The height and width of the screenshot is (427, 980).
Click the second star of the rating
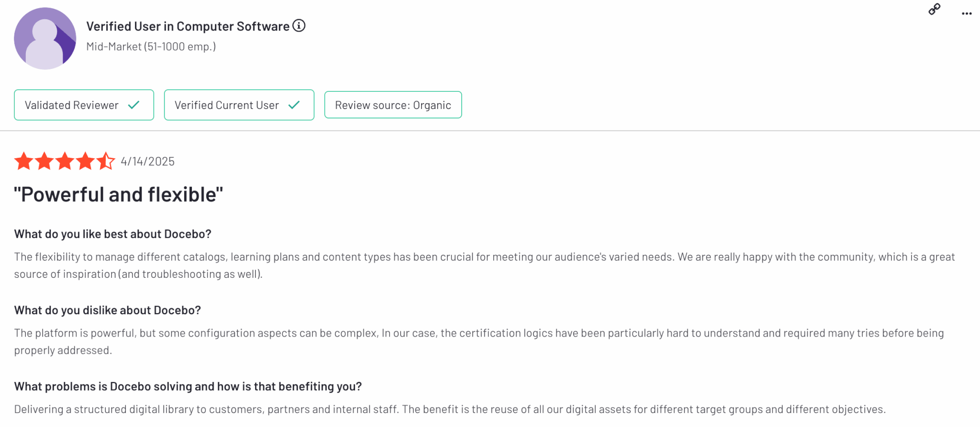click(44, 161)
